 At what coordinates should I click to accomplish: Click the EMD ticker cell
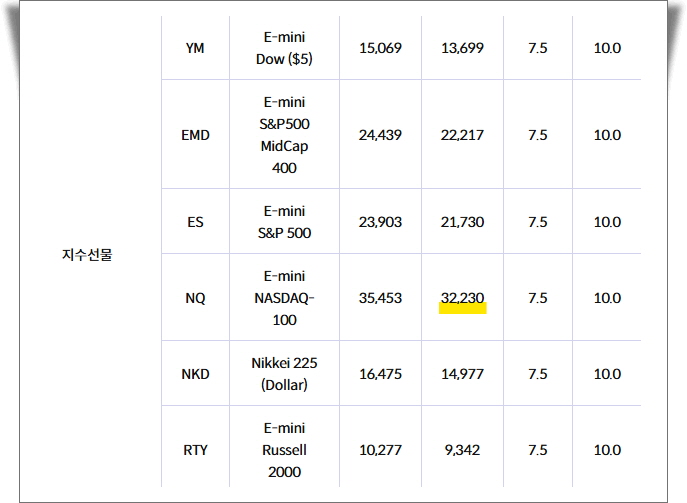tap(195, 135)
